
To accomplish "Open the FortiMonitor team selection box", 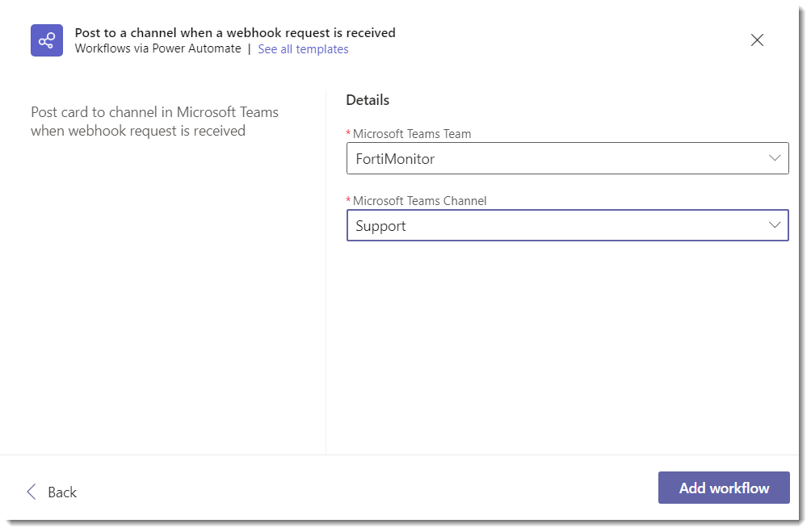I will tap(557, 158).
